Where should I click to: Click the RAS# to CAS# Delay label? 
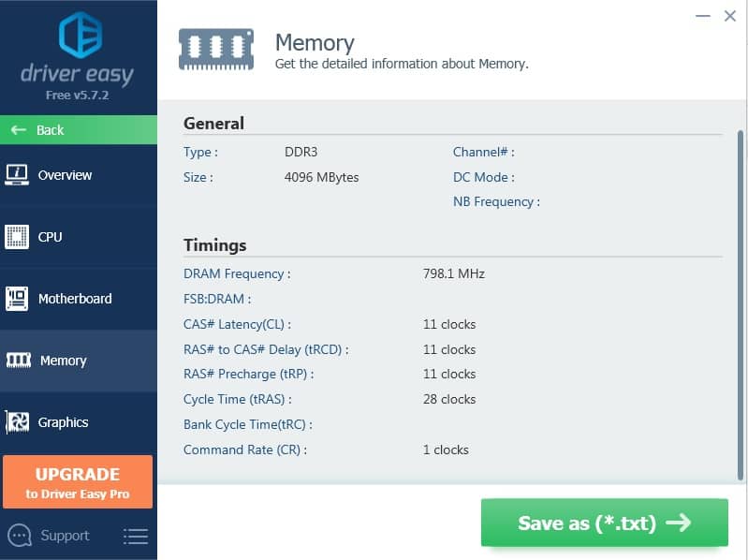pos(266,349)
